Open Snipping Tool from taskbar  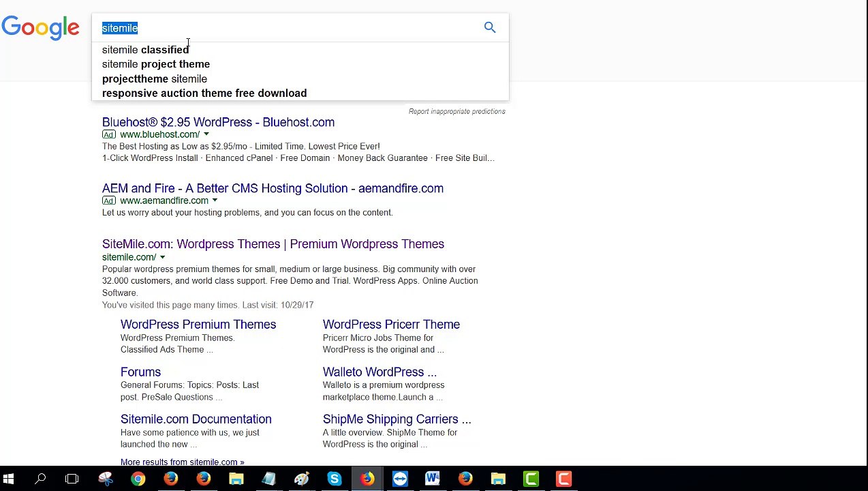tap(105, 479)
